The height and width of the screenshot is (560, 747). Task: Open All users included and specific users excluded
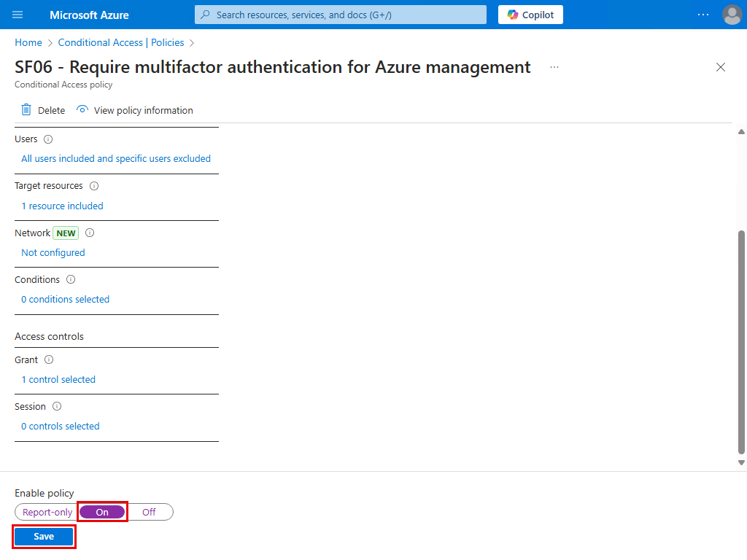116,158
